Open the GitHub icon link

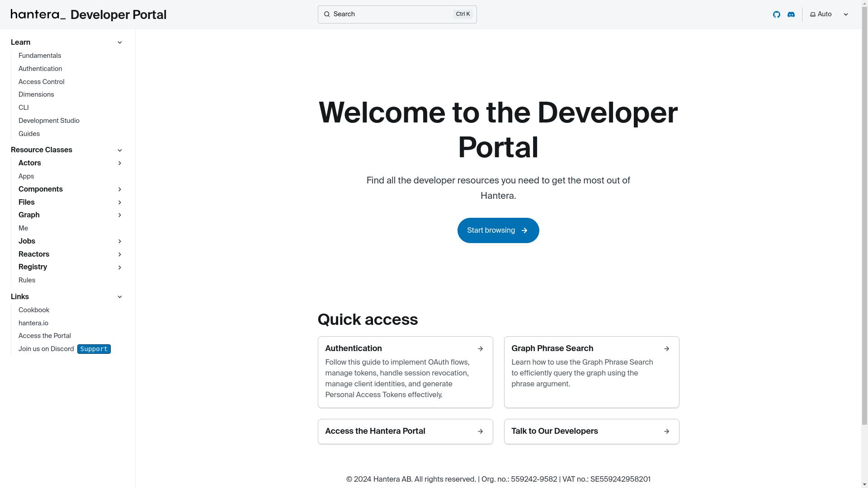(777, 14)
